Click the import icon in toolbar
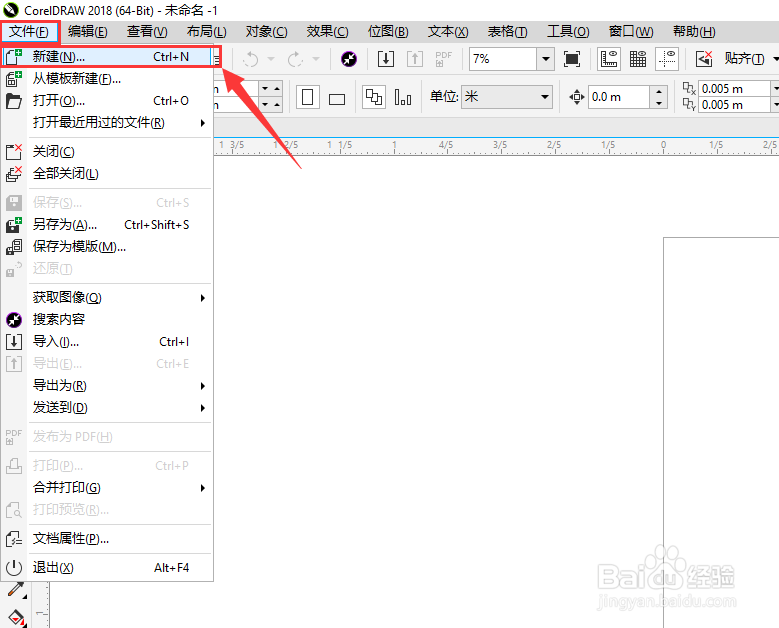The width and height of the screenshot is (779, 628). (386, 59)
